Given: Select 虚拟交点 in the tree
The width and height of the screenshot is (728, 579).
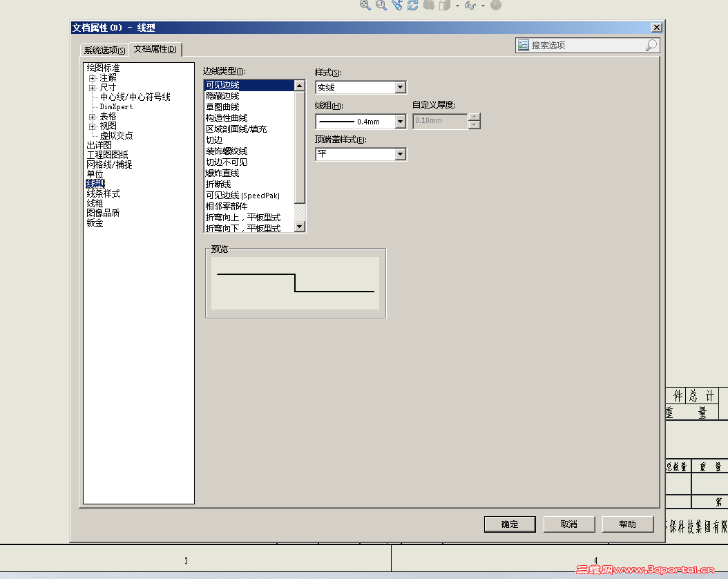Looking at the screenshot, I should 117,135.
